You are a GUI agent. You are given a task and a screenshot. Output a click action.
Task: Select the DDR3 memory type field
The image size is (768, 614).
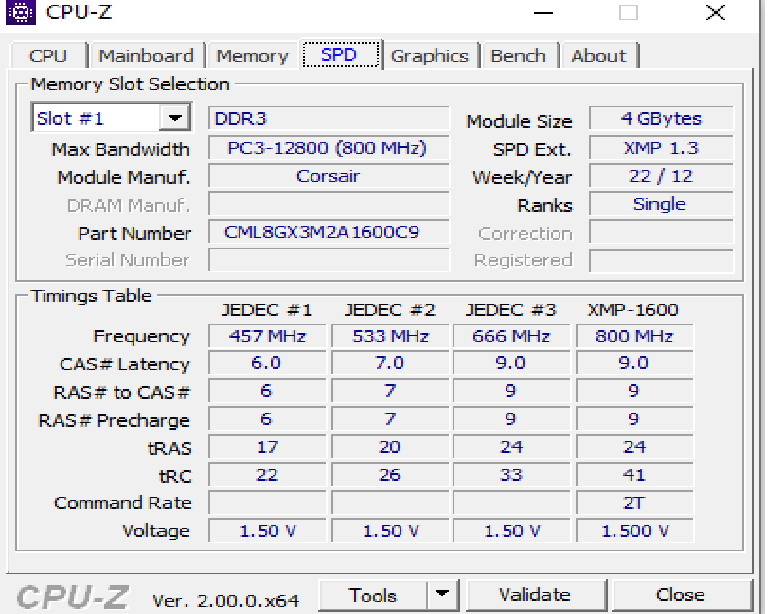tap(328, 118)
